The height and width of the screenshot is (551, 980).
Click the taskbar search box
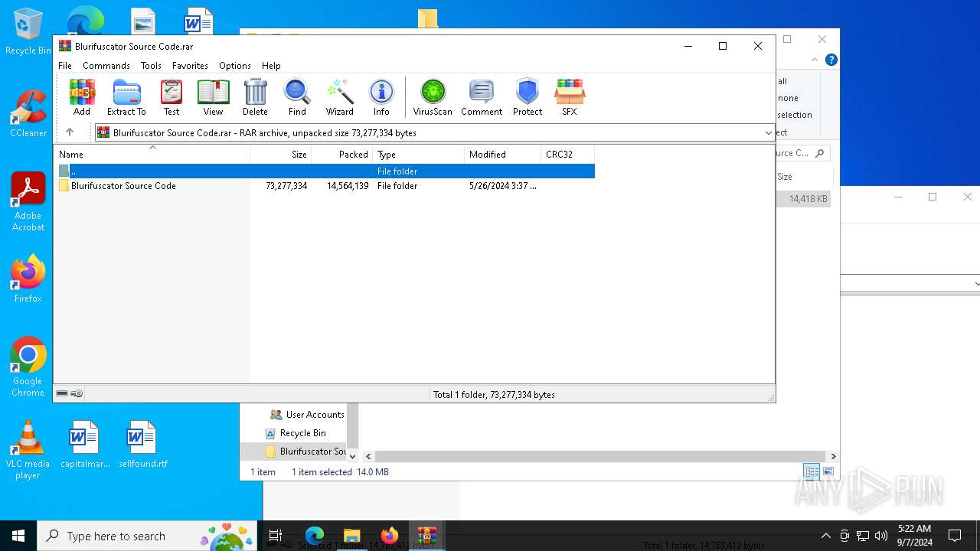pyautogui.click(x=145, y=536)
